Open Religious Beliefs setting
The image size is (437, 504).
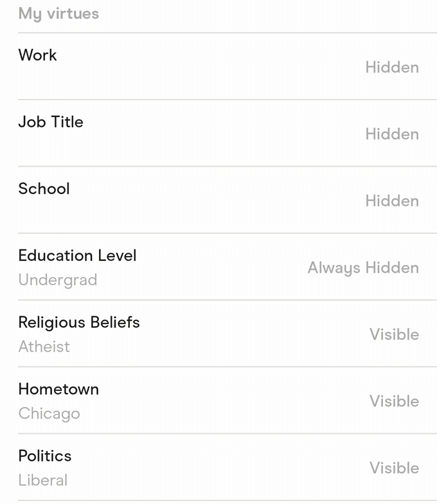click(x=227, y=334)
